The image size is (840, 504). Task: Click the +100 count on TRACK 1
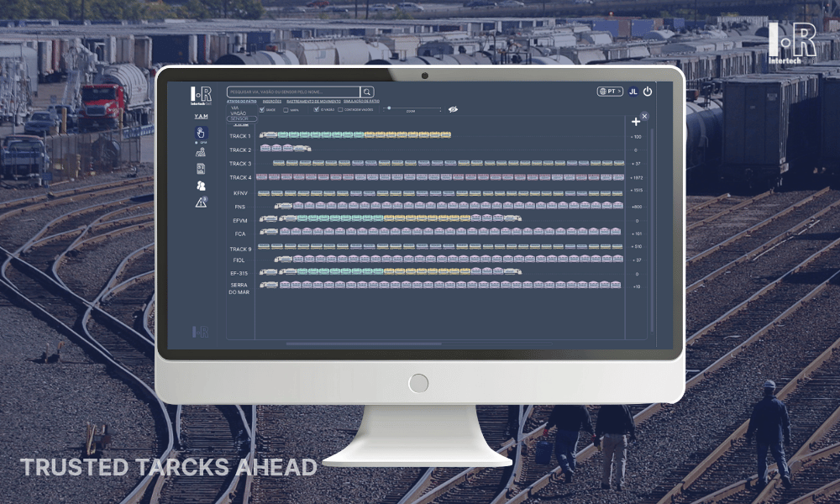coord(636,137)
